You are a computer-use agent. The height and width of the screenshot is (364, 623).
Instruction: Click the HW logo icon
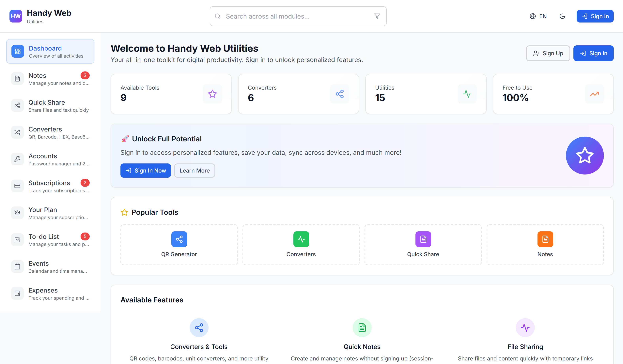click(16, 16)
